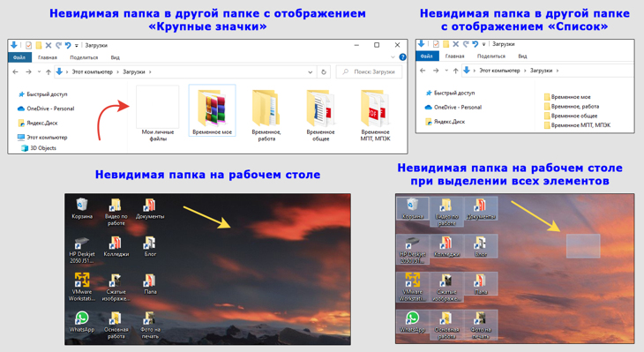Expand address bar history dropdown in large-icons Explorer

point(310,71)
